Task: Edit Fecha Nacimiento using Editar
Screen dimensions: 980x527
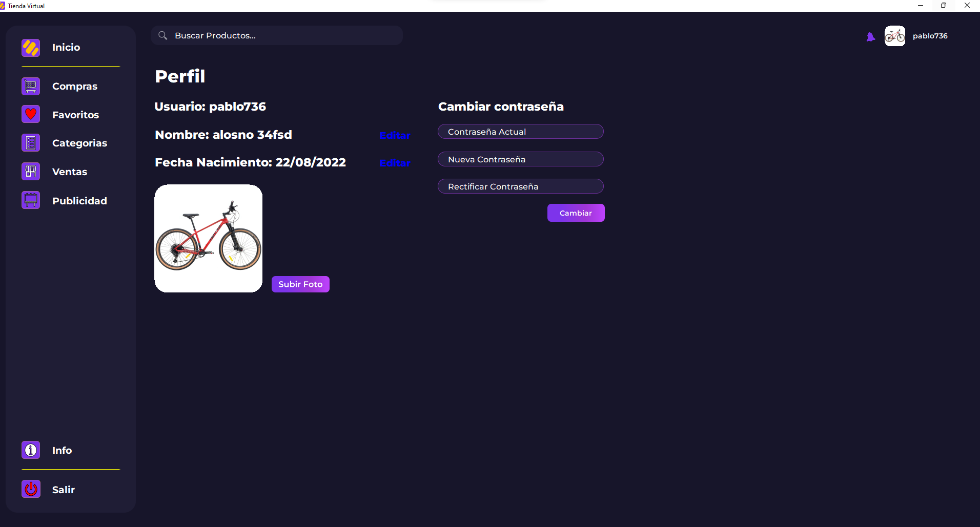Action: (x=395, y=163)
